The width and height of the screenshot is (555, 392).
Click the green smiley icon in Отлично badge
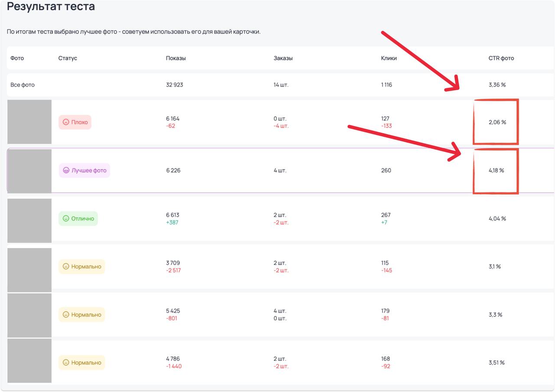[x=66, y=219]
